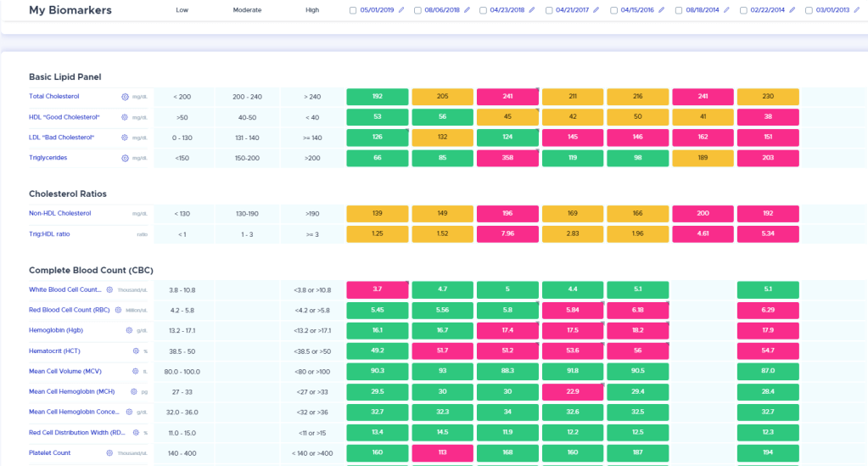Click the gear icon for Hematocrit (HCT)
Image resolution: width=868 pixels, height=466 pixels.
pos(135,351)
